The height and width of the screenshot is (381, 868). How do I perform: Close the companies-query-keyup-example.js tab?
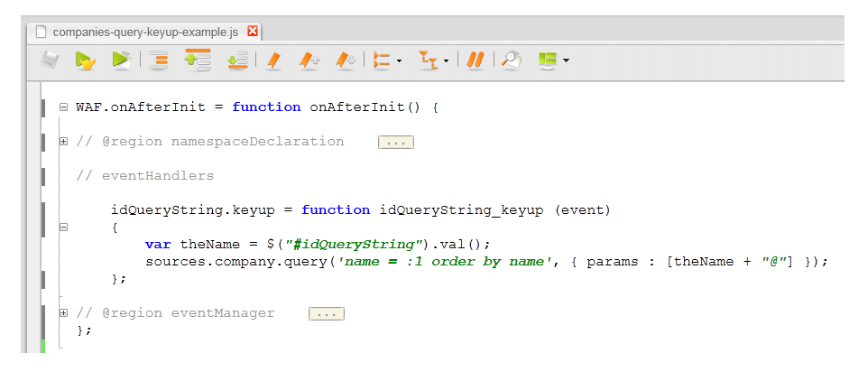(253, 32)
